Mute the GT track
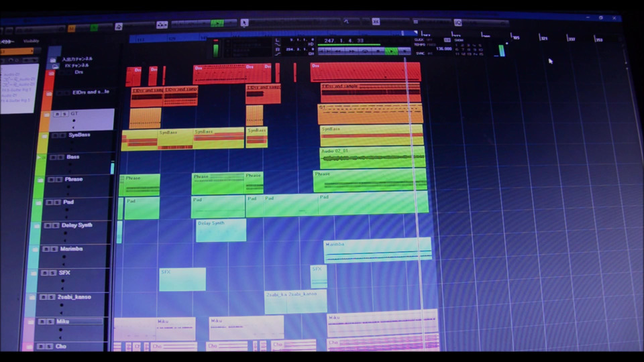This screenshot has height=362, width=644. (x=58, y=114)
